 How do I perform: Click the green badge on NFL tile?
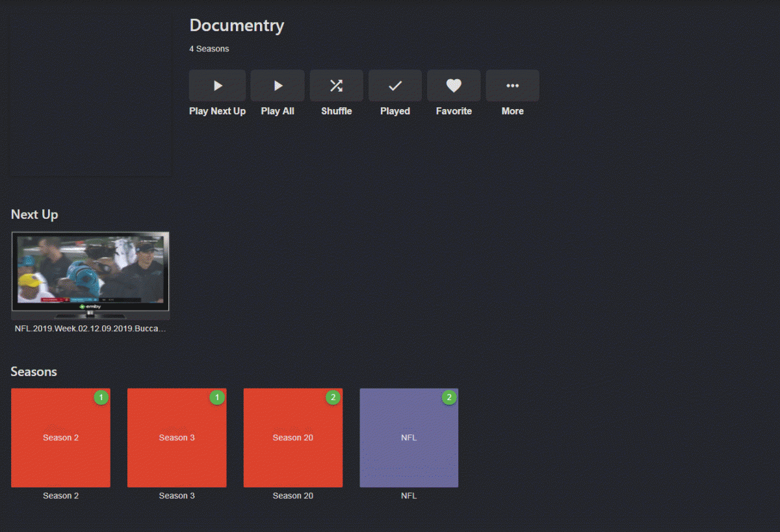pos(449,397)
